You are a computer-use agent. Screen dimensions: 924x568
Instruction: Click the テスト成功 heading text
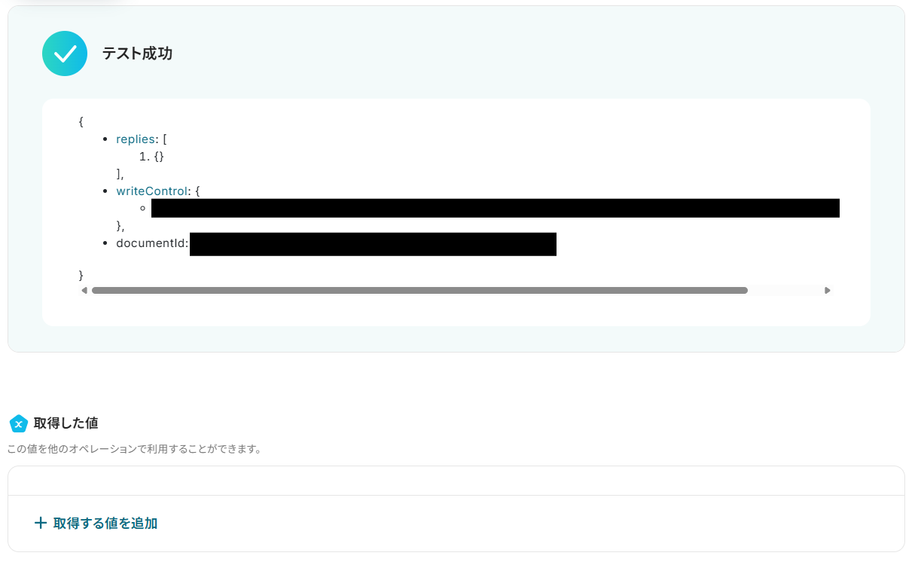137,53
